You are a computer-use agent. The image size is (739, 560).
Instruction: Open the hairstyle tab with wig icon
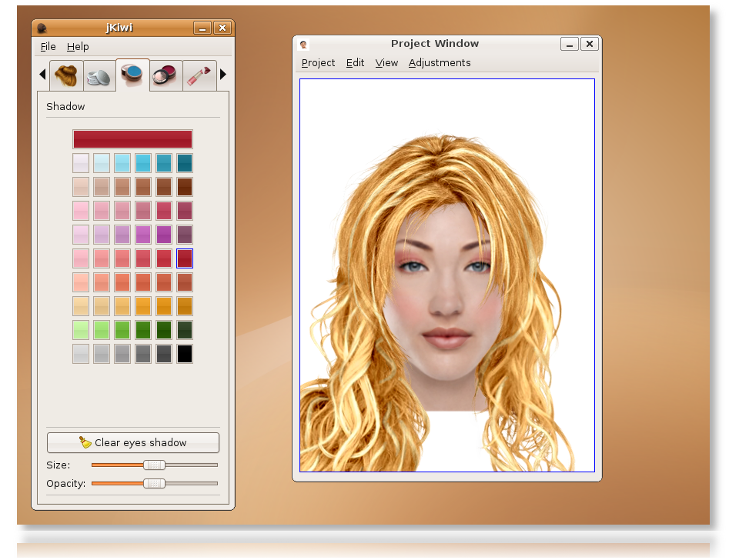[66, 75]
